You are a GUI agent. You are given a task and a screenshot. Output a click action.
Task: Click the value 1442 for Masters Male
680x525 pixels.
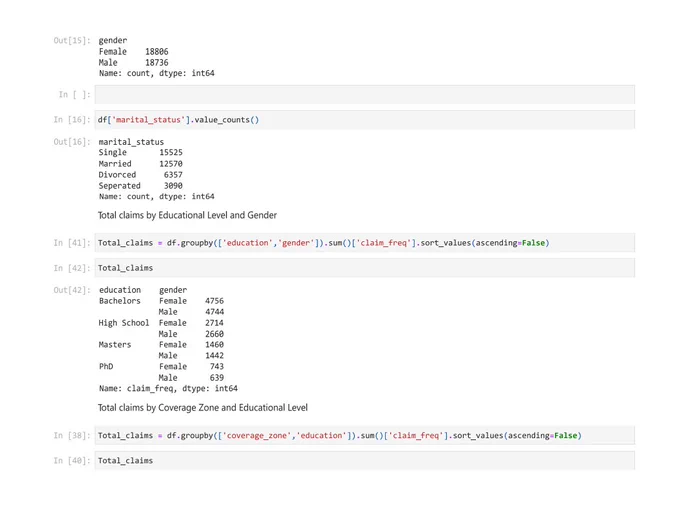tap(214, 355)
